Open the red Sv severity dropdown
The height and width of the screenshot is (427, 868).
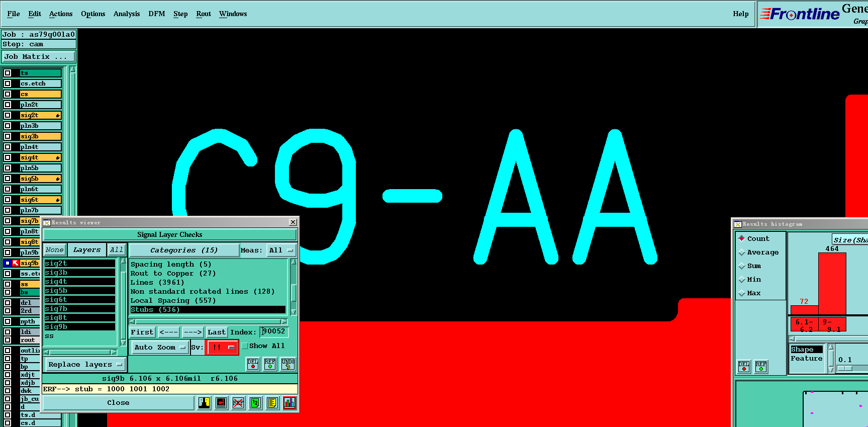point(222,347)
